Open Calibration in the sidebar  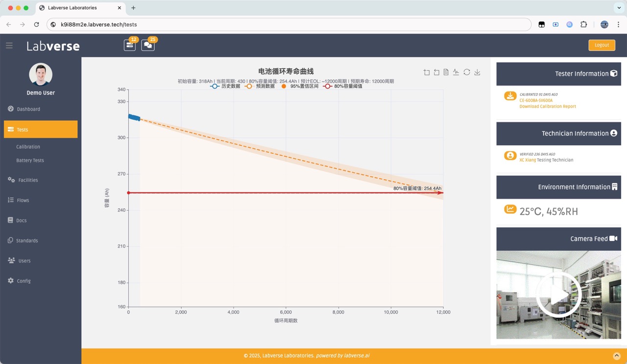28,147
